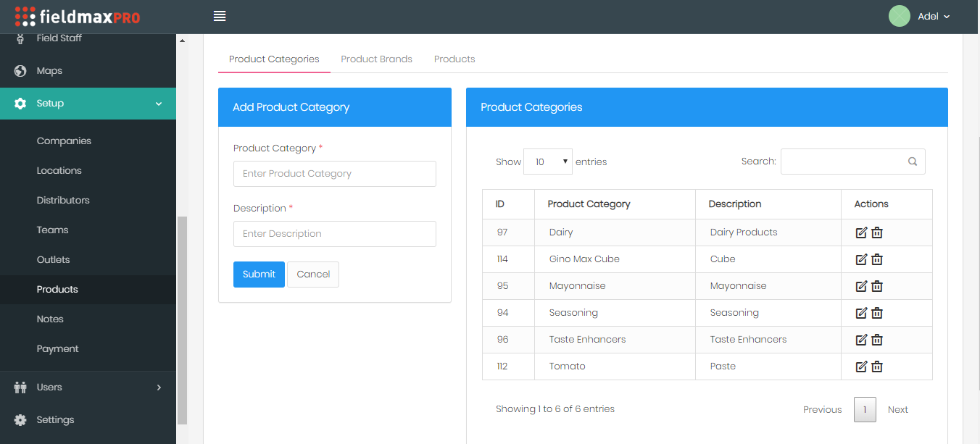Click the Showing 1 to 6 entries text
Image resolution: width=980 pixels, height=444 pixels.
point(555,409)
